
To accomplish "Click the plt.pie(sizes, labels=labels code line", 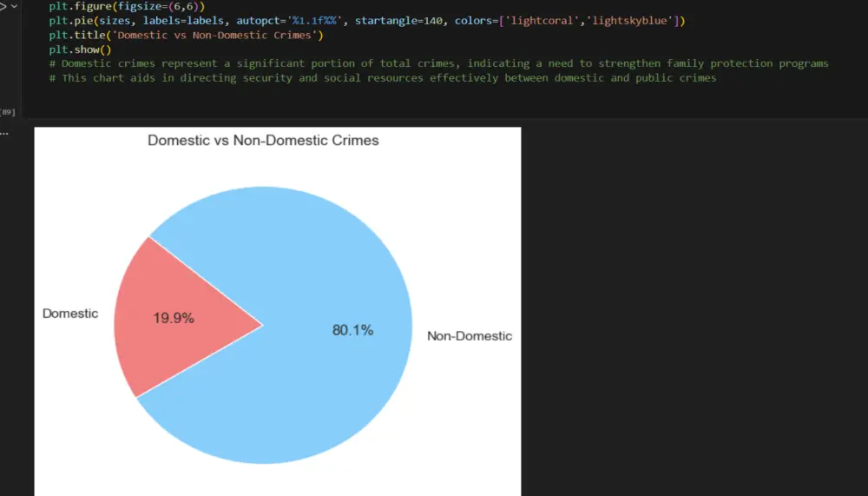I will click(367, 21).
